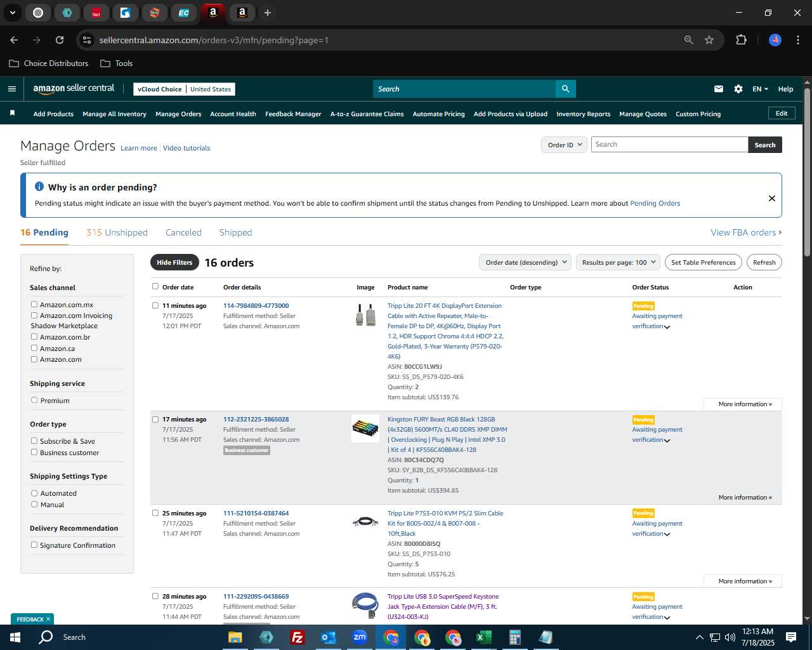Image resolution: width=812 pixels, height=650 pixels.
Task: Open Zoom from the taskbar
Action: [x=360, y=637]
